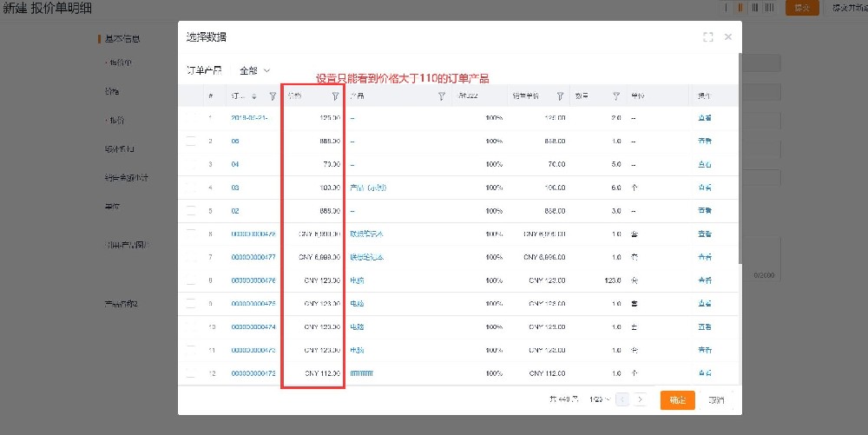
Task: Select checkbox for order 03 row
Action: coord(191,188)
